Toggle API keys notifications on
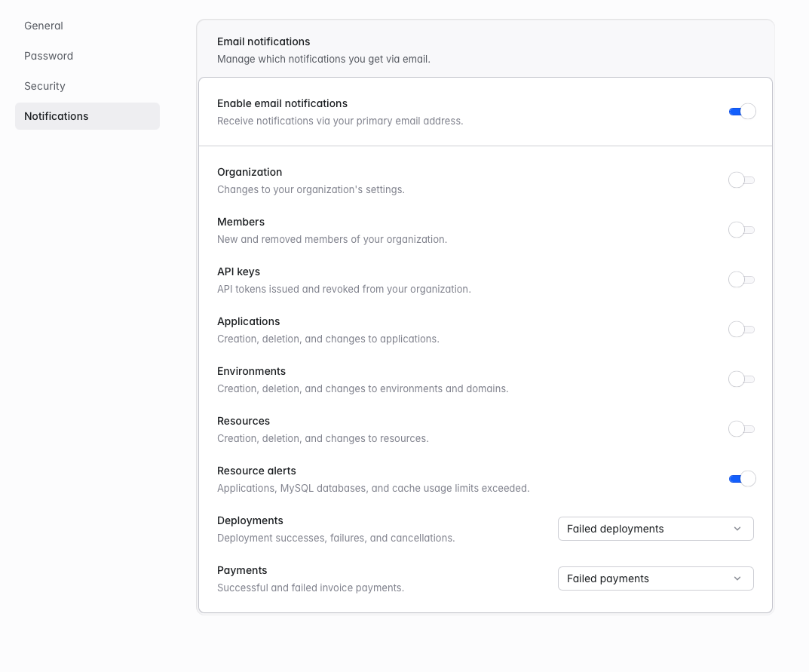The image size is (809, 672). pos(741,280)
